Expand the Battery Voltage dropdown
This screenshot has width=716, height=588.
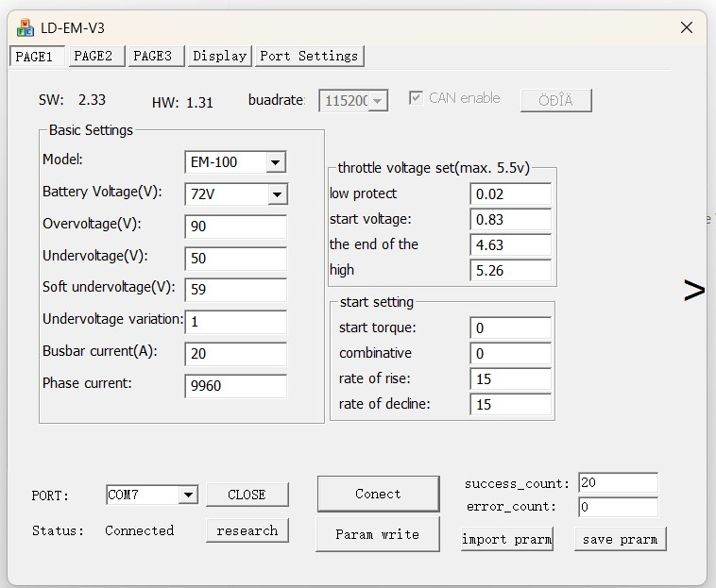(276, 194)
